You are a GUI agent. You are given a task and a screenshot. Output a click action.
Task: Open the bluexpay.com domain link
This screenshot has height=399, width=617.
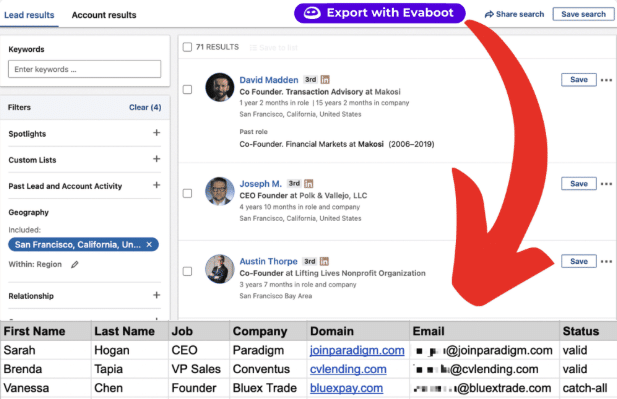coord(346,388)
